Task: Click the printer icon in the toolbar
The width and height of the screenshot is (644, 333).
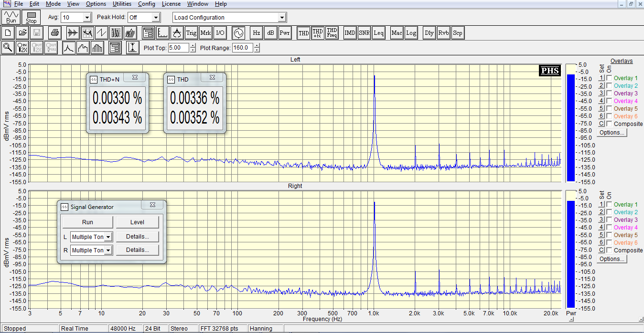Action: (x=55, y=33)
